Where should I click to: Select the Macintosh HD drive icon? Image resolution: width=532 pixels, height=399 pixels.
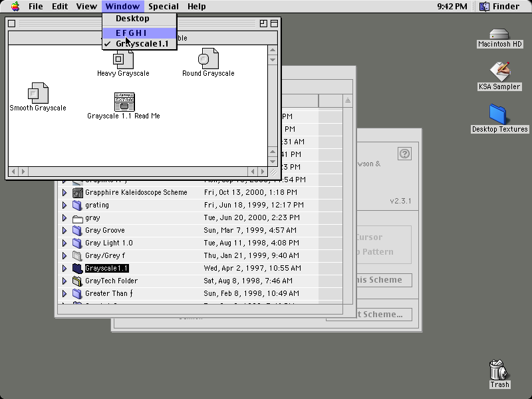tap(499, 35)
